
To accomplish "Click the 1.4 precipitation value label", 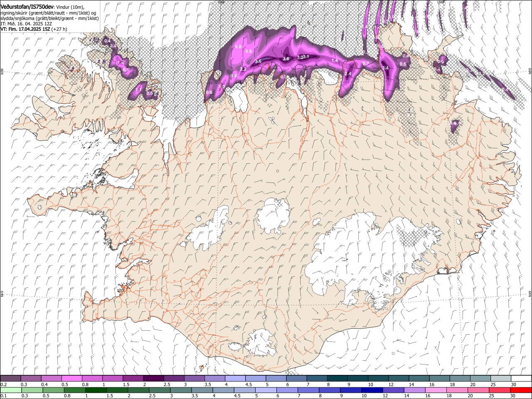I will click(335, 61).
